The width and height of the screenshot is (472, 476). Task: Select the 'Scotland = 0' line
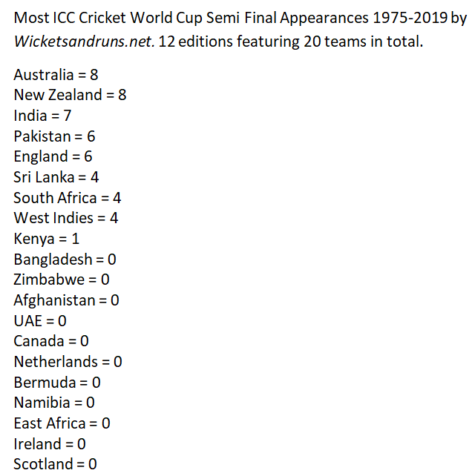click(55, 464)
